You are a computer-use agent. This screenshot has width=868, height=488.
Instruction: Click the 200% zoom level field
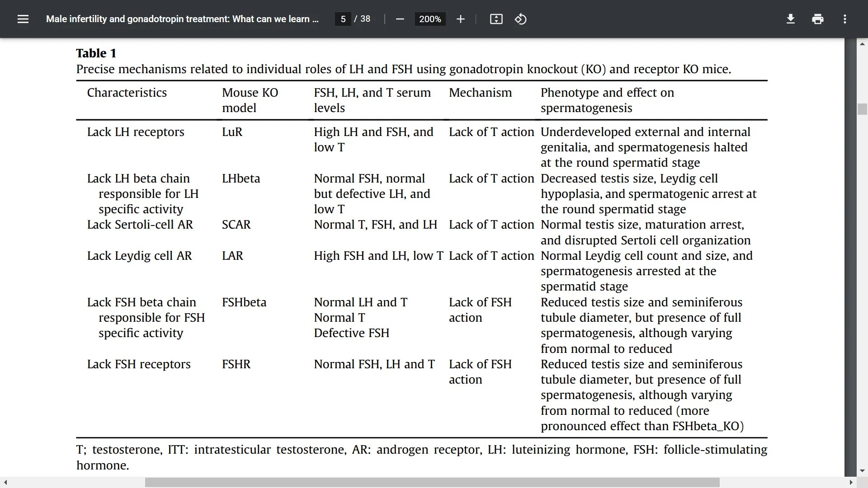pos(430,19)
